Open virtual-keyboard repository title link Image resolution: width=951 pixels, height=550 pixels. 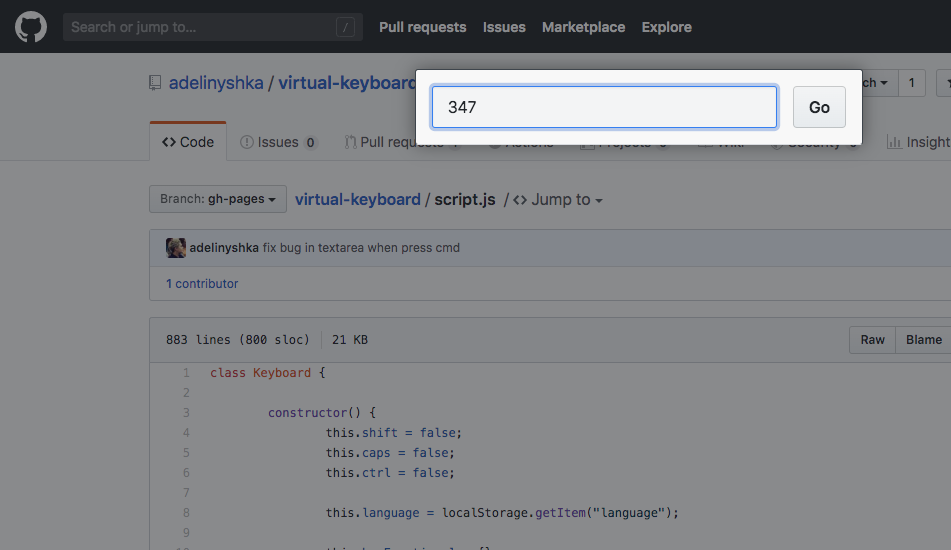pyautogui.click(x=347, y=83)
